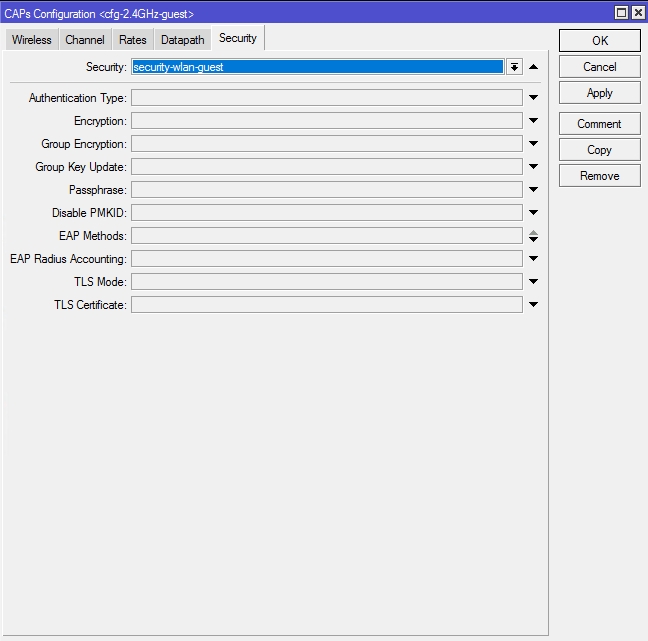The height and width of the screenshot is (641, 648).
Task: Go to the Datapath tab
Action: coord(182,40)
